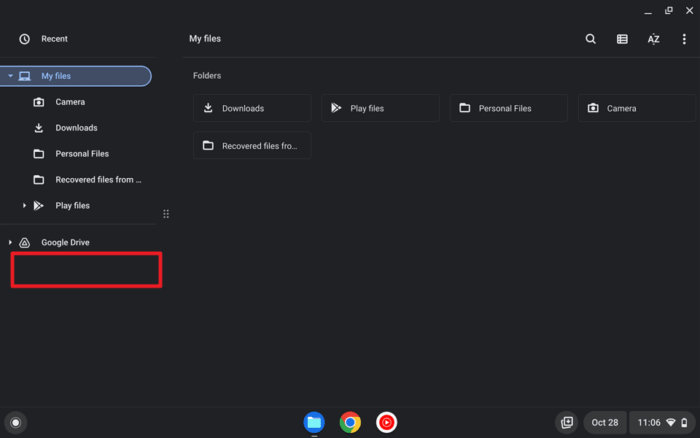Image resolution: width=700 pixels, height=438 pixels.
Task: Open Files app in the shelf
Action: (x=314, y=422)
